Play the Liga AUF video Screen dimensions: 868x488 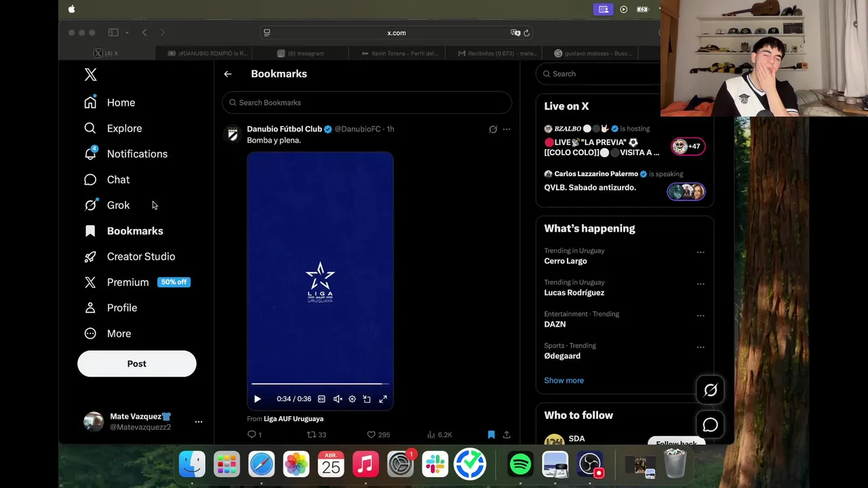pyautogui.click(x=257, y=399)
